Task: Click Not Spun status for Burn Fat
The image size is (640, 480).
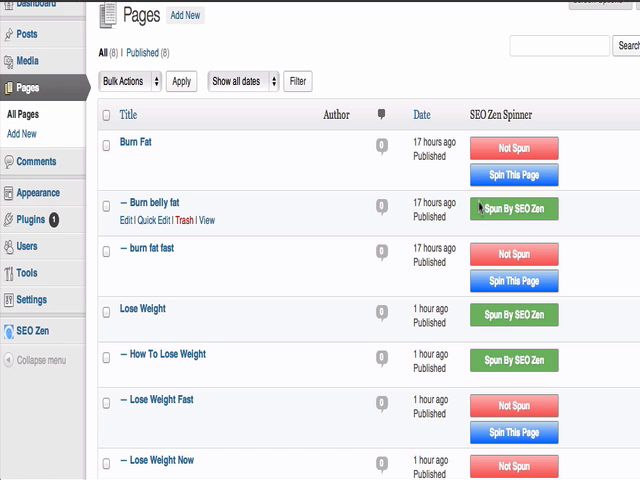Action: click(x=514, y=148)
